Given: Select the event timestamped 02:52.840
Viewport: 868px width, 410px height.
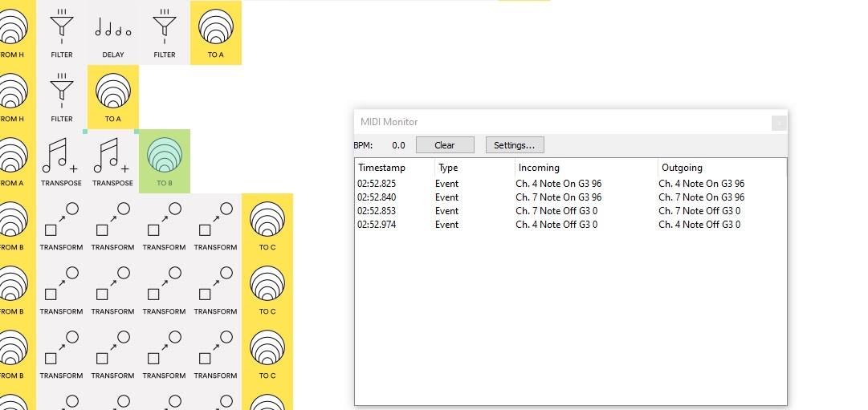Looking at the screenshot, I should [x=570, y=197].
